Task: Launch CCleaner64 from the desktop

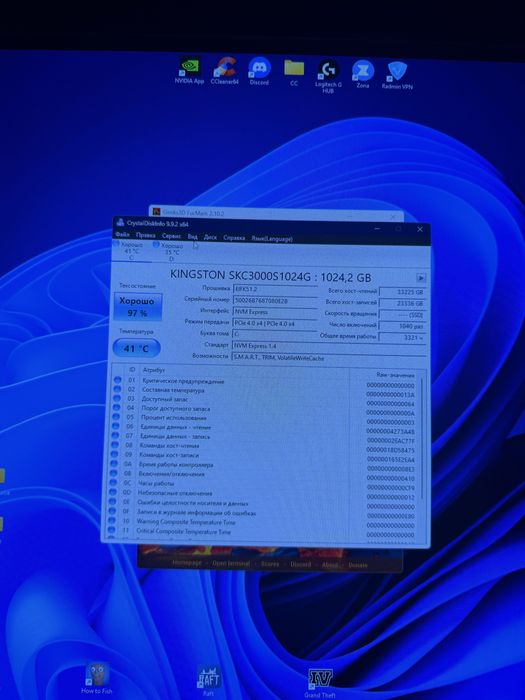Action: [225, 71]
